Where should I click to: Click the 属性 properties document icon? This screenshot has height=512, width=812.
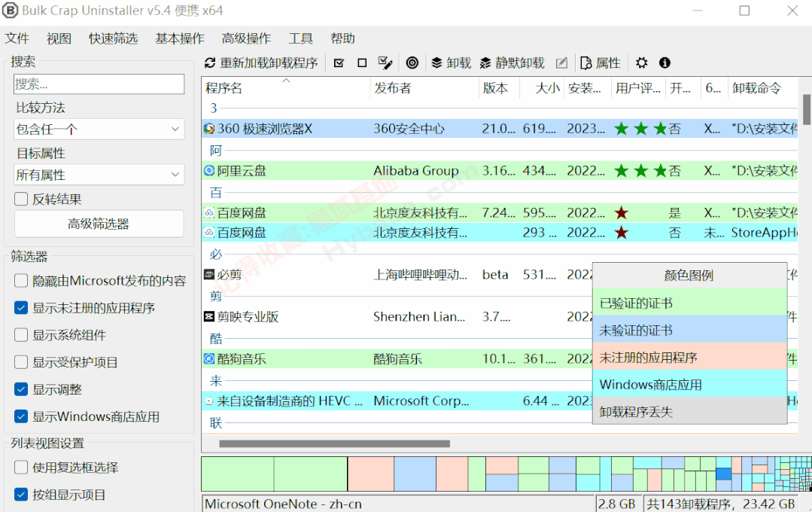585,63
